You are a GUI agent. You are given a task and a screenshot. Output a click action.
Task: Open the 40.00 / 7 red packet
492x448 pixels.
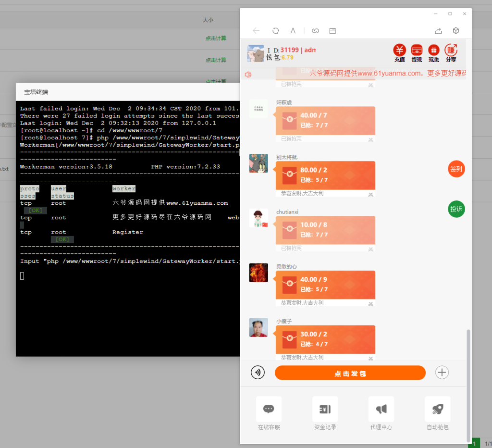coord(325,121)
